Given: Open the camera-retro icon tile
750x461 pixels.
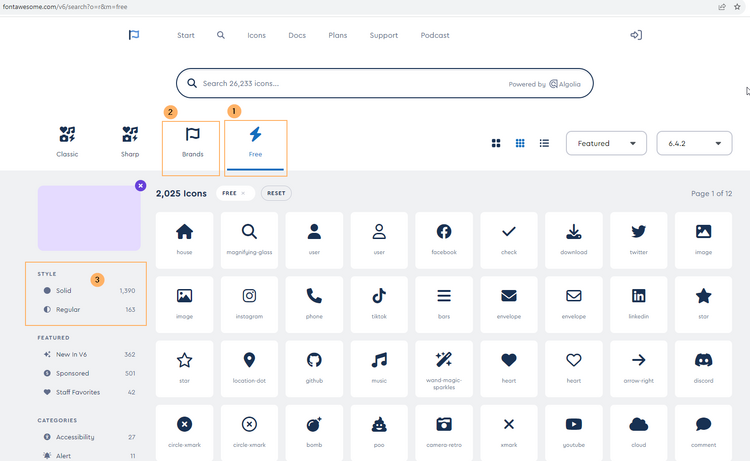Looking at the screenshot, I should [x=444, y=431].
